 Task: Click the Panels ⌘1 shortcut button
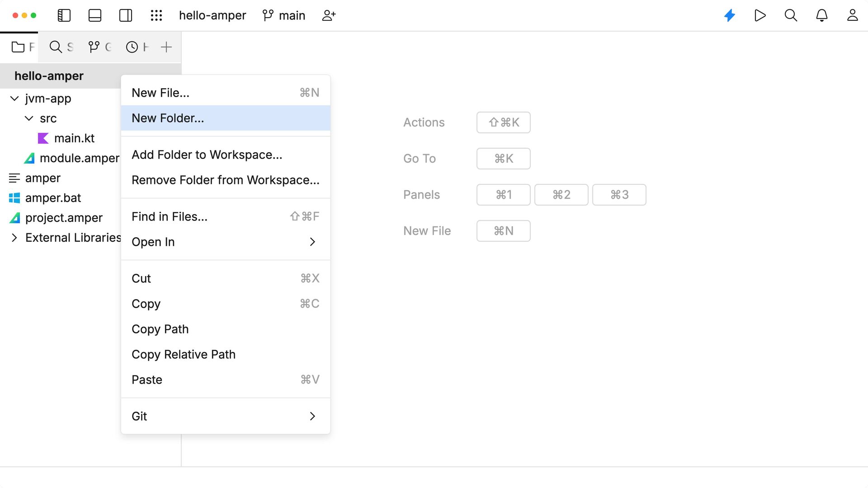(x=503, y=195)
